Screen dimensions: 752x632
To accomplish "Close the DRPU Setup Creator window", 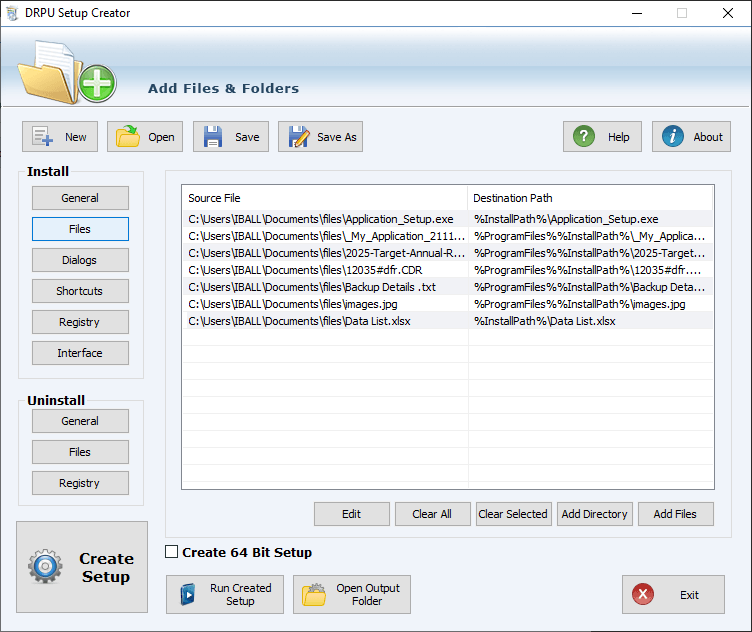I will (x=728, y=13).
